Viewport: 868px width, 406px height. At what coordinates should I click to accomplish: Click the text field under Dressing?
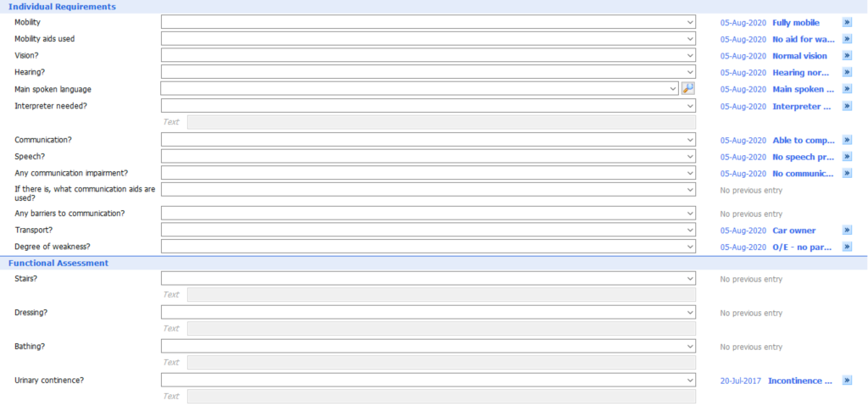(x=441, y=329)
